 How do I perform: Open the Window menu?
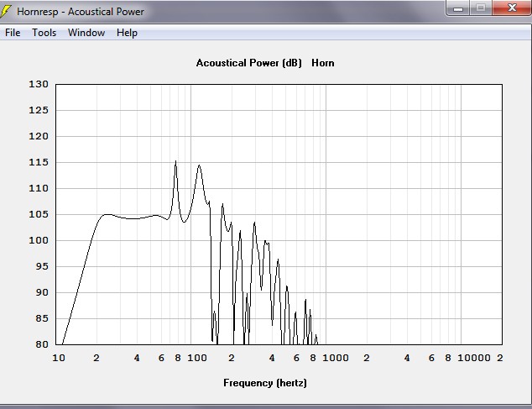click(x=86, y=33)
